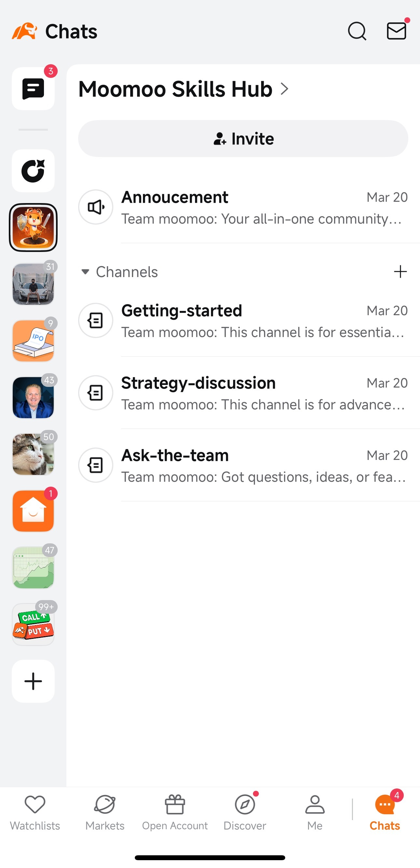The width and height of the screenshot is (420, 868).
Task: Open the mail inbox icon
Action: coord(397,31)
